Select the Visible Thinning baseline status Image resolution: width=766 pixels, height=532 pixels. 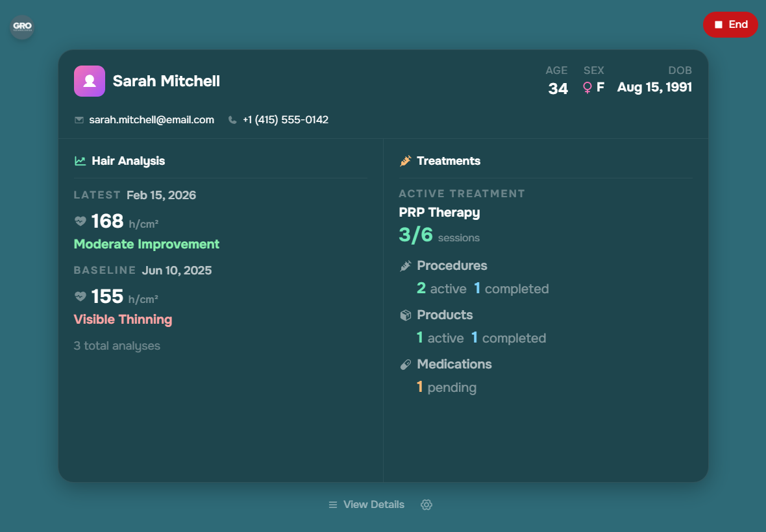pos(123,320)
